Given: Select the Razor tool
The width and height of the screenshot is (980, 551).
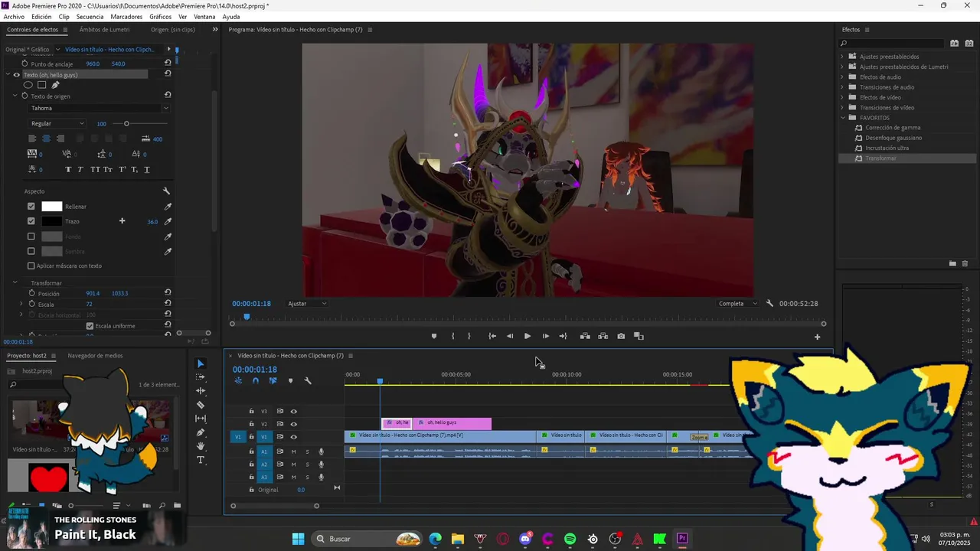Looking at the screenshot, I should coord(201,405).
